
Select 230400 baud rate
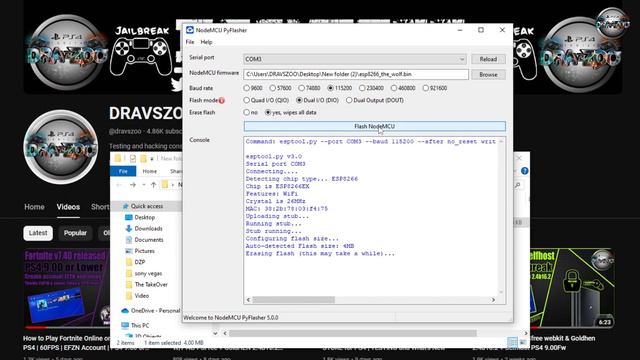[371, 88]
